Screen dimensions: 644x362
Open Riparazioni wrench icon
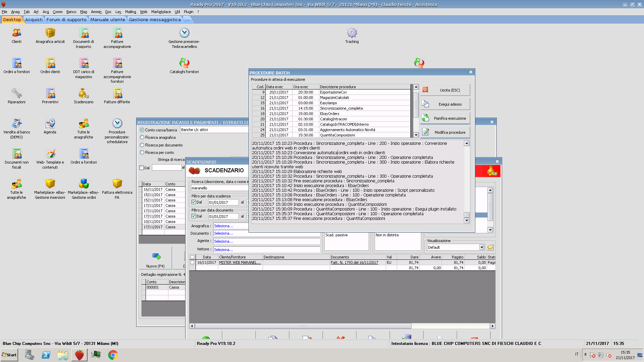point(16,93)
